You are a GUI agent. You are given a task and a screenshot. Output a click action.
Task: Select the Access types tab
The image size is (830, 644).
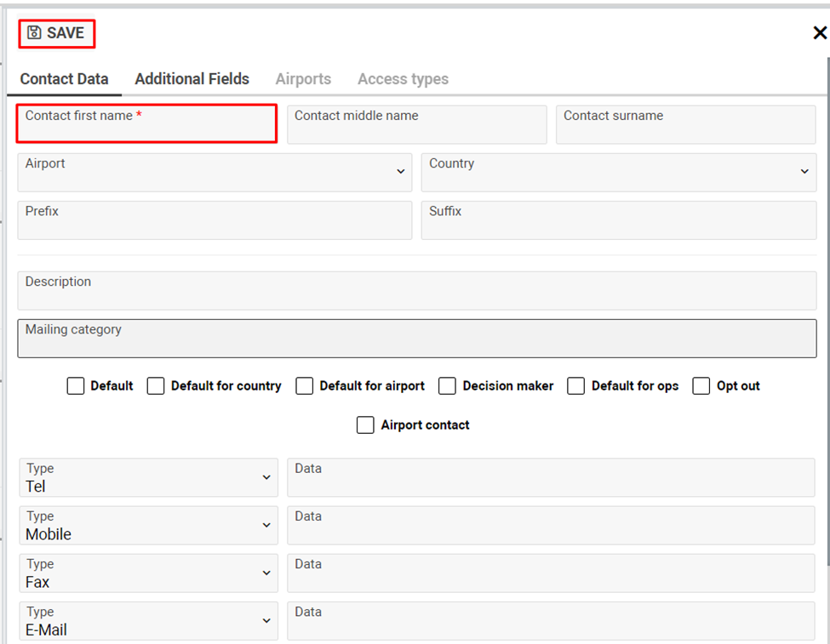[403, 79]
